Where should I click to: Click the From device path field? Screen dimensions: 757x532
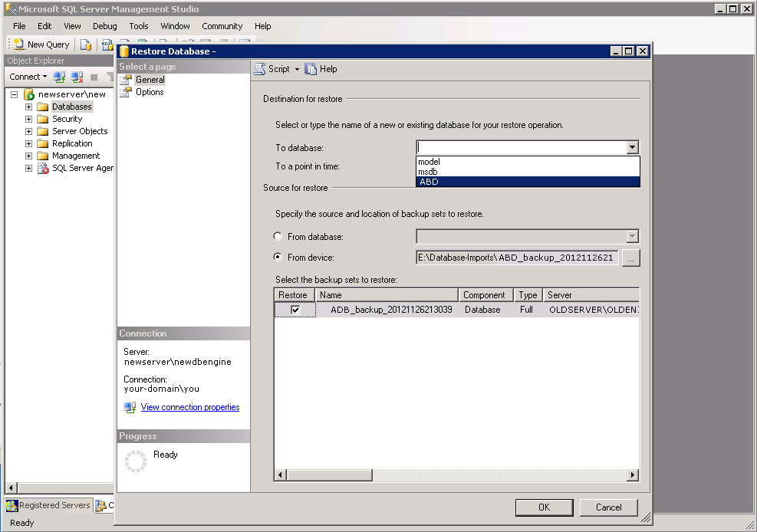[517, 258]
